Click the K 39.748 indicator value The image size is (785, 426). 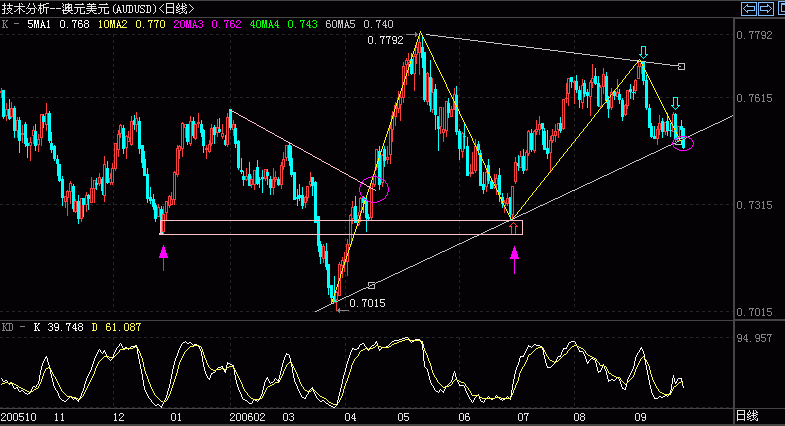click(x=58, y=327)
